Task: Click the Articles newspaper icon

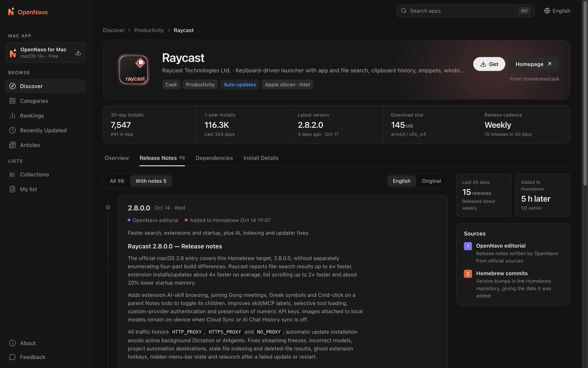Action: pyautogui.click(x=12, y=145)
